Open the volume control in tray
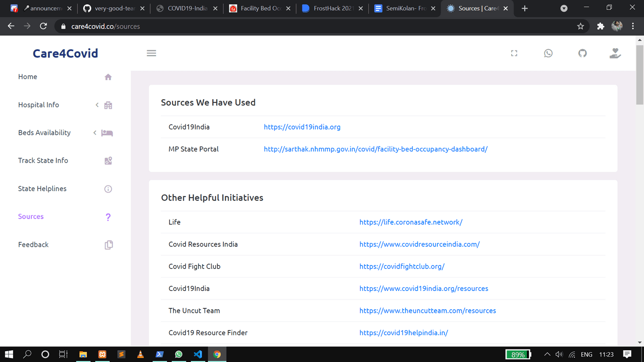Image resolution: width=644 pixels, height=362 pixels. tap(559, 354)
